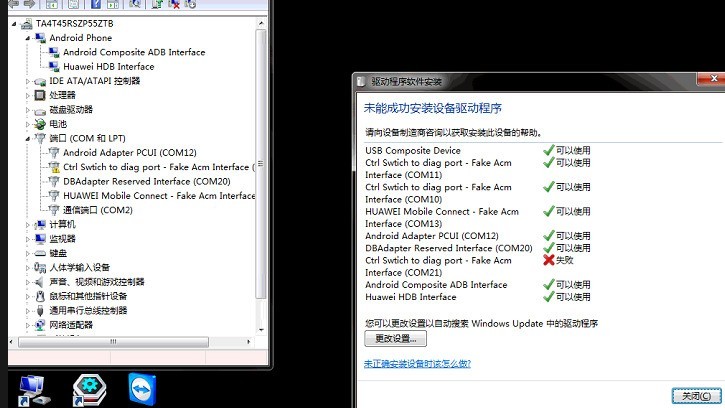Select 通用串行总线控制器 category label
The height and width of the screenshot is (408, 725).
(x=88, y=310)
